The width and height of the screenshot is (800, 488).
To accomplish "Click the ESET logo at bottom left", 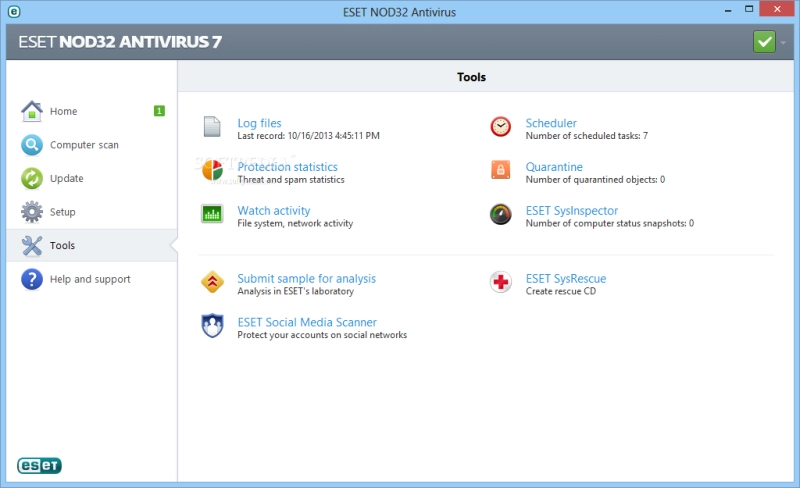I will [x=39, y=466].
